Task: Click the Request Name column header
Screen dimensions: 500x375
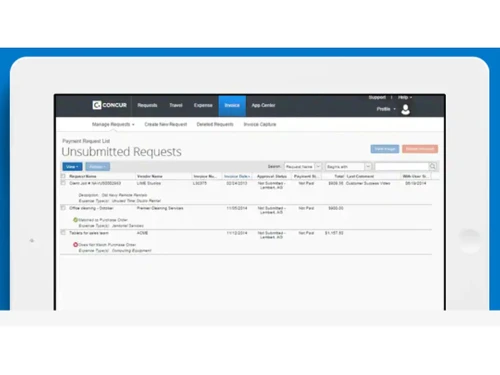Action: coord(83,176)
